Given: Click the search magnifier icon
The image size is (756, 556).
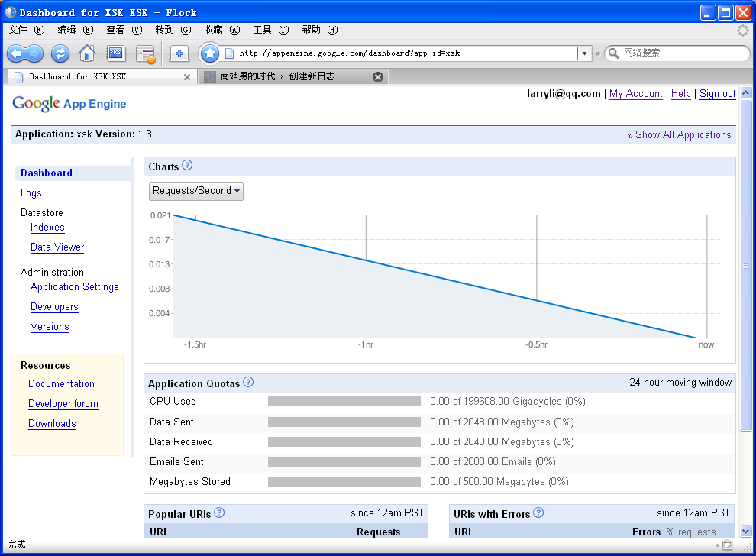Looking at the screenshot, I should pos(613,53).
